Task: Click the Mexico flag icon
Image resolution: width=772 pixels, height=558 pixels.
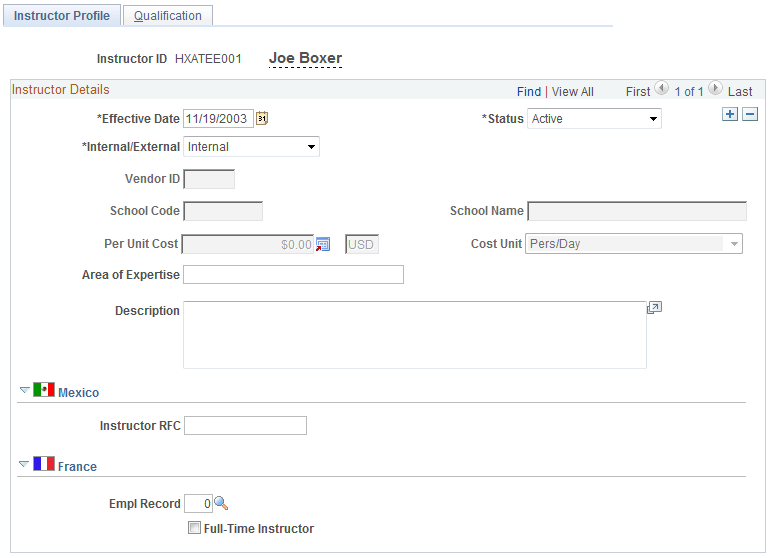Action: coord(44,390)
